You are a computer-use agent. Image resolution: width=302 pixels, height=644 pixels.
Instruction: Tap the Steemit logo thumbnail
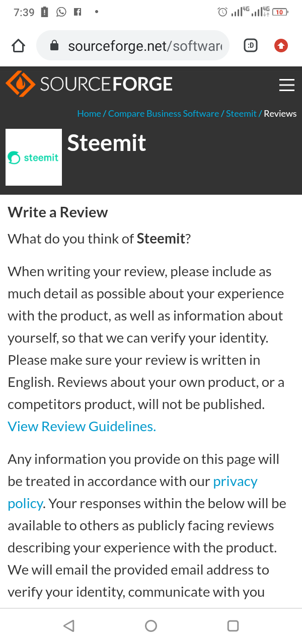[x=34, y=157]
